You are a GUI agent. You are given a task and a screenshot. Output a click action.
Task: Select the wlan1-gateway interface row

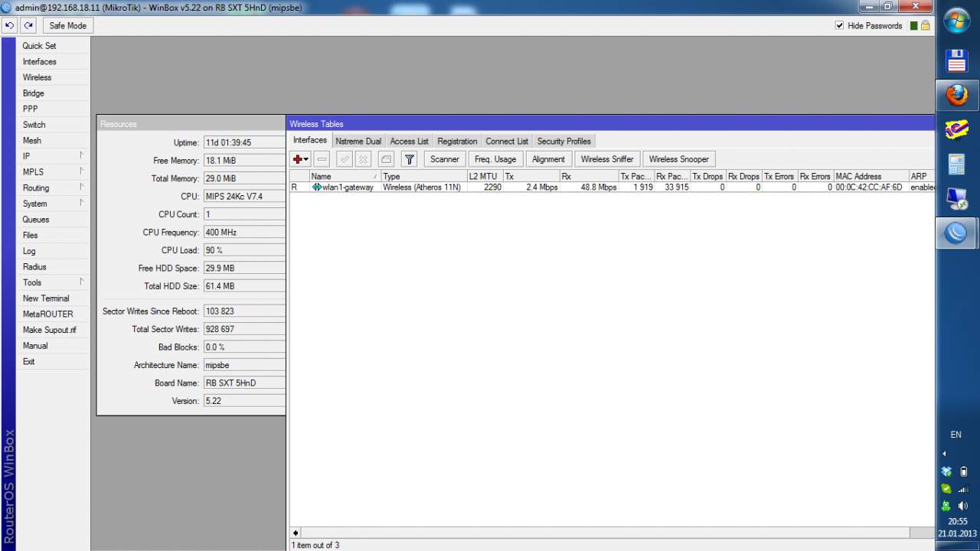tap(612, 187)
